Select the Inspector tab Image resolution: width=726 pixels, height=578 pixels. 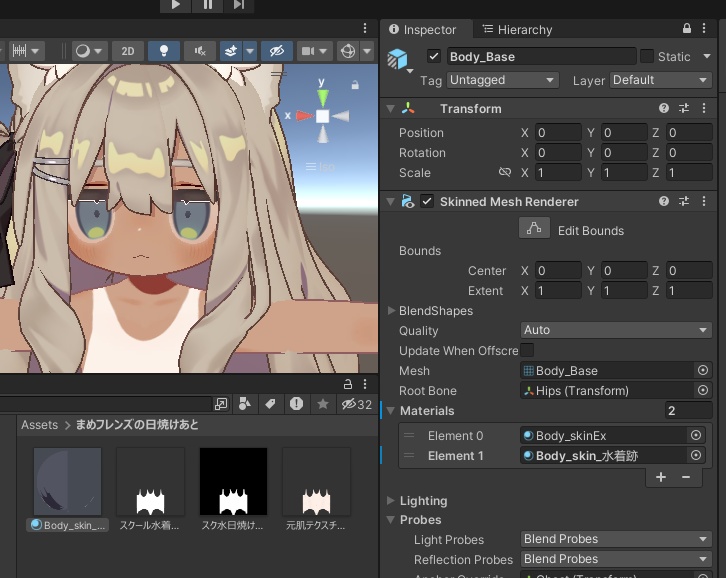click(422, 30)
